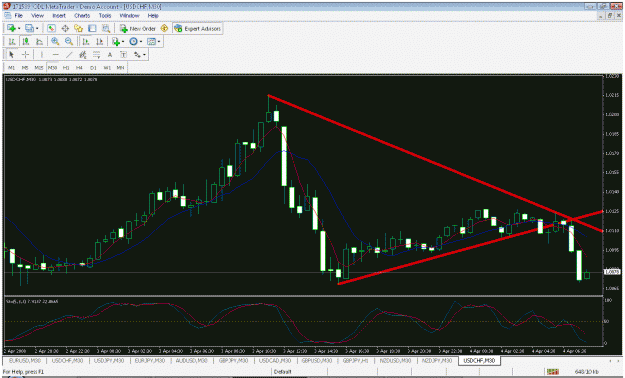Select the Text Label tool (T)
625x378 pixels.
tap(124, 54)
